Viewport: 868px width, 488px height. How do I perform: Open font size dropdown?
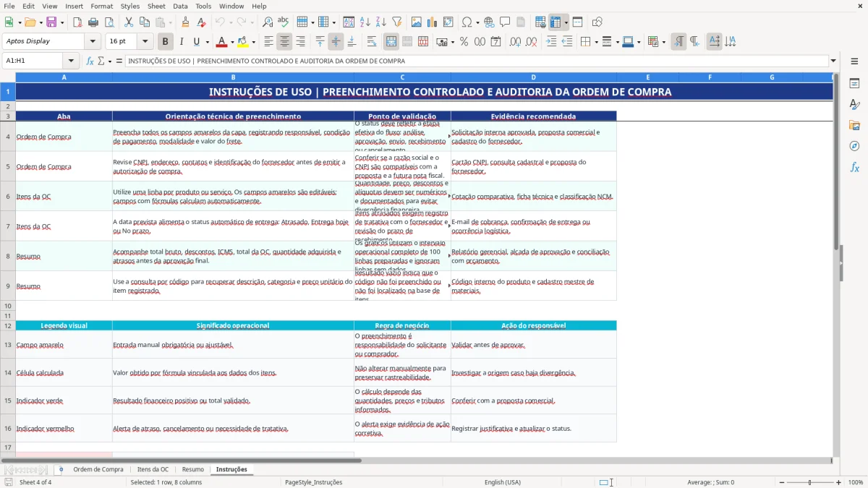pos(145,42)
